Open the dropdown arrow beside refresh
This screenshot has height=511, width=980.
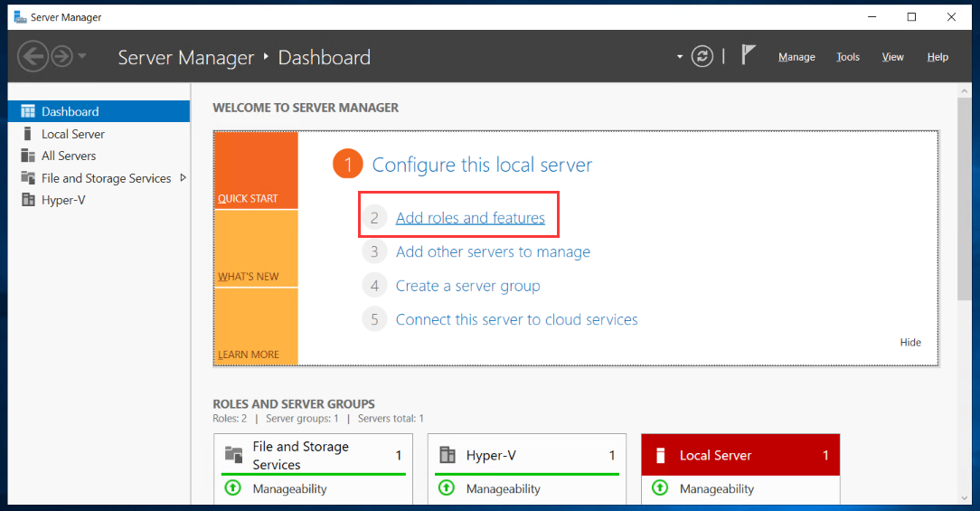(679, 57)
